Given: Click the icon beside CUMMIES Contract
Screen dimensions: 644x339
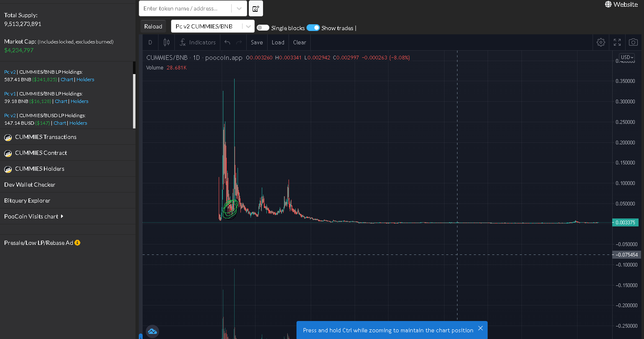Looking at the screenshot, I should click(8, 153).
